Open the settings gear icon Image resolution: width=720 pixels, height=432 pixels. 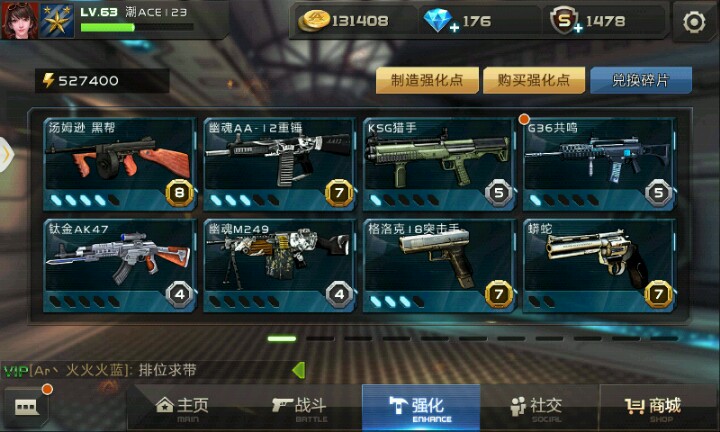click(x=694, y=22)
